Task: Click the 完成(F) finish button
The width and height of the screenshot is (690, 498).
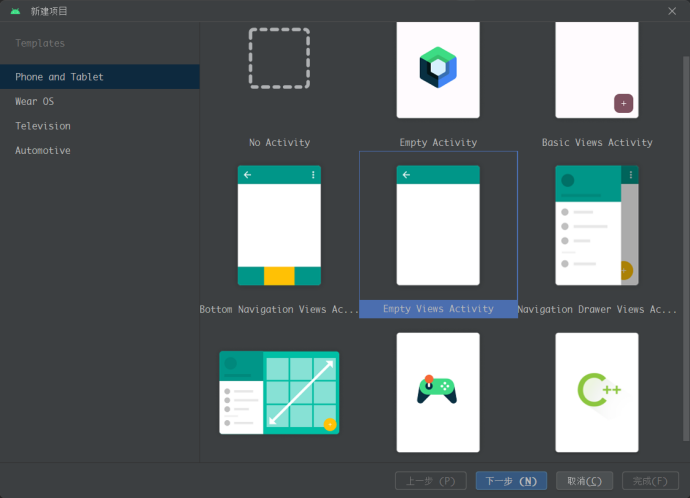Action: pos(650,481)
